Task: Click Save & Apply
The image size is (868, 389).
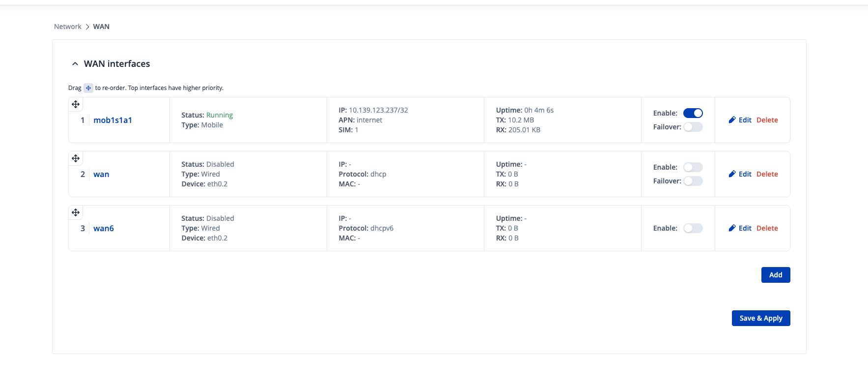Action: coord(760,318)
